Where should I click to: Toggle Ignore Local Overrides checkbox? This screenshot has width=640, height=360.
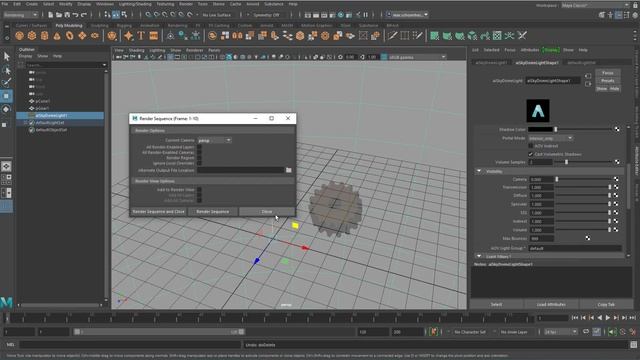click(199, 163)
